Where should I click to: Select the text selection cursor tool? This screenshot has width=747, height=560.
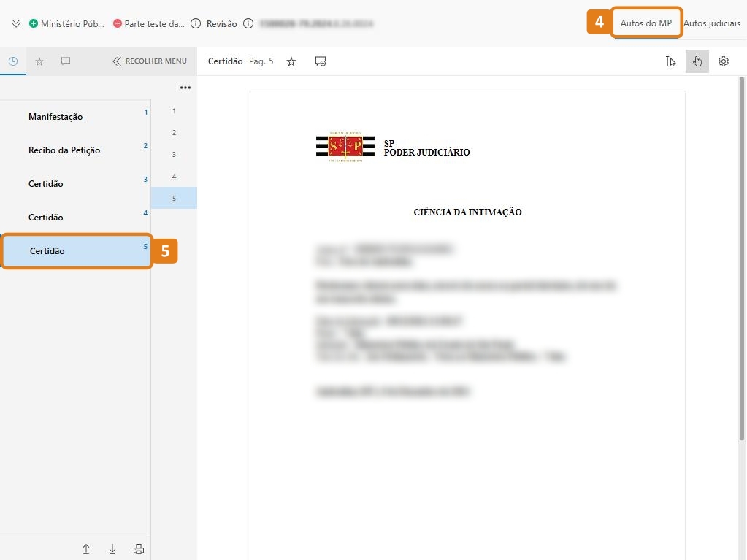coord(671,61)
